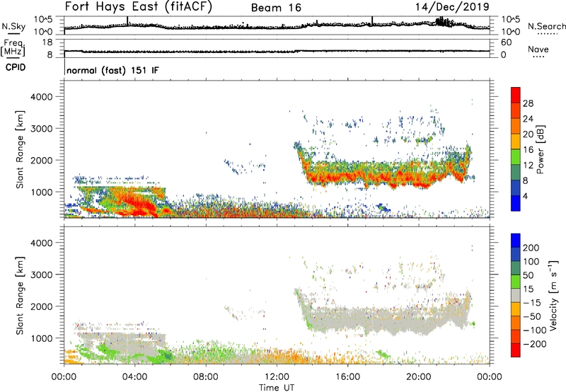Click the velocity colorbar value '200'
This screenshot has height=392, width=566.
(x=531, y=248)
